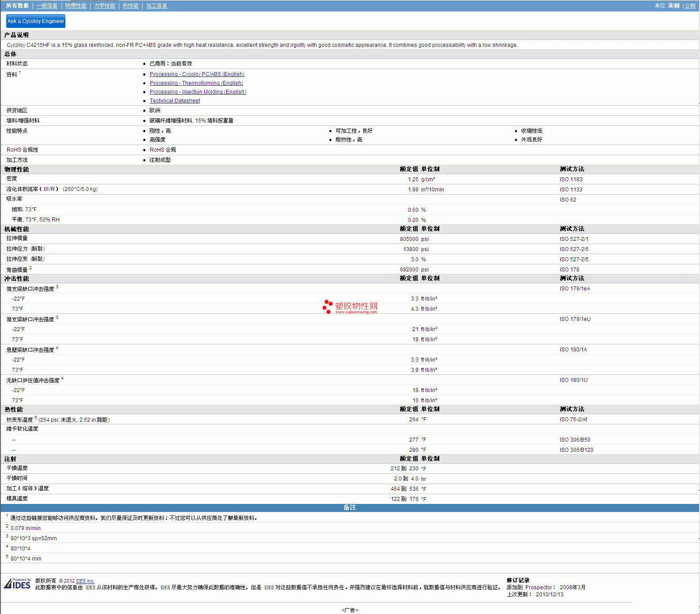700x614 pixels.
Task: Click the MVR link in melt volume-flow rate row
Action: pos(49,189)
